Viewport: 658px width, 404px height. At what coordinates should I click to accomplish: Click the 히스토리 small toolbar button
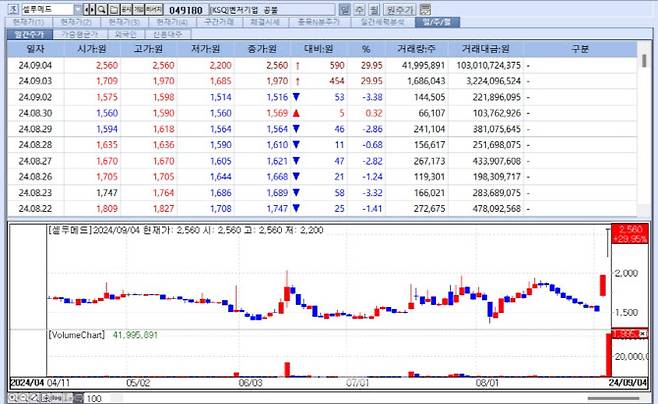[x=154, y=9]
